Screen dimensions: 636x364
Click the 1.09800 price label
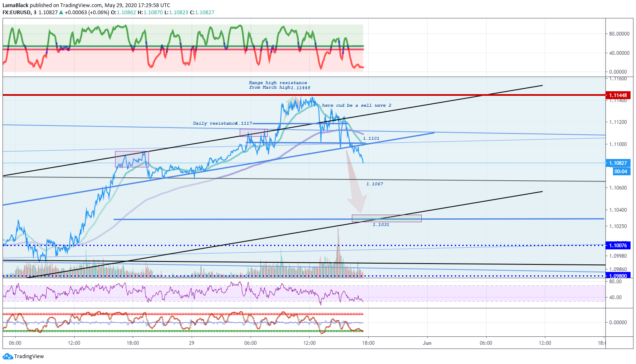tap(618, 276)
